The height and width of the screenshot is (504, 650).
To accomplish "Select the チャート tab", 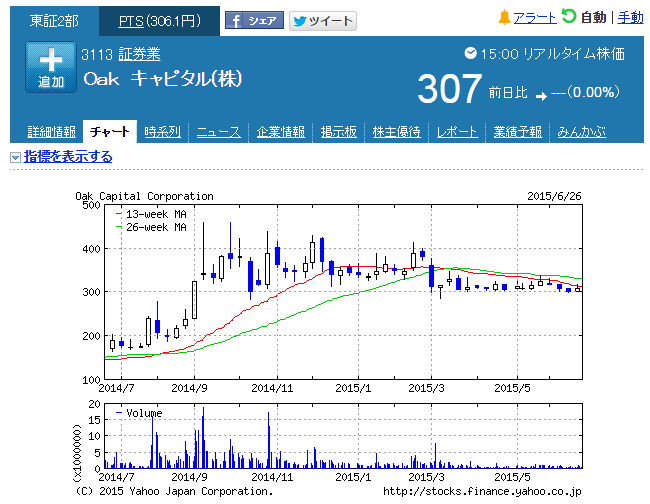I will tap(110, 132).
